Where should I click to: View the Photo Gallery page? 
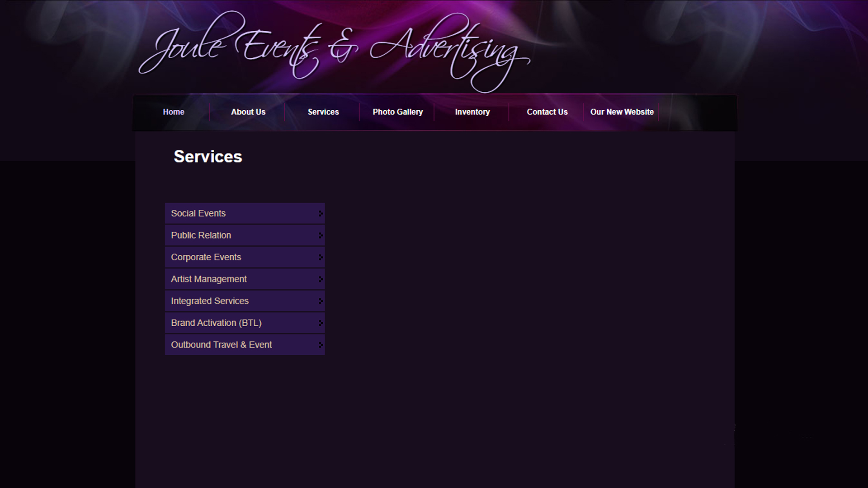tap(398, 112)
